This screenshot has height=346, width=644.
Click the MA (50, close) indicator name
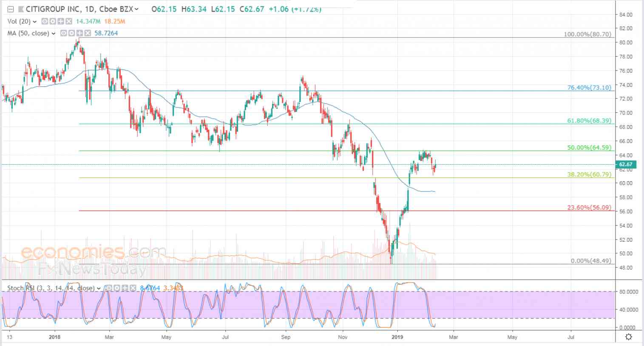[28, 33]
